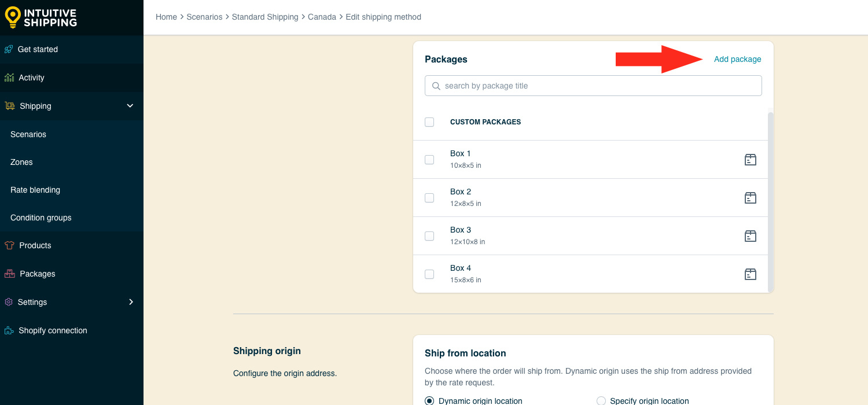The width and height of the screenshot is (868, 405).
Task: Expand the Settings submenu arrow
Action: [x=131, y=302]
